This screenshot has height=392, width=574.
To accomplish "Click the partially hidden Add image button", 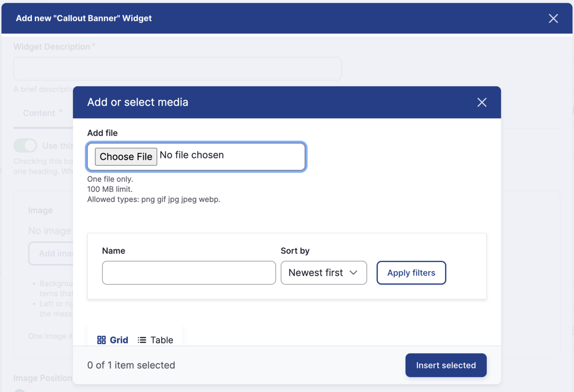I will (x=51, y=254).
